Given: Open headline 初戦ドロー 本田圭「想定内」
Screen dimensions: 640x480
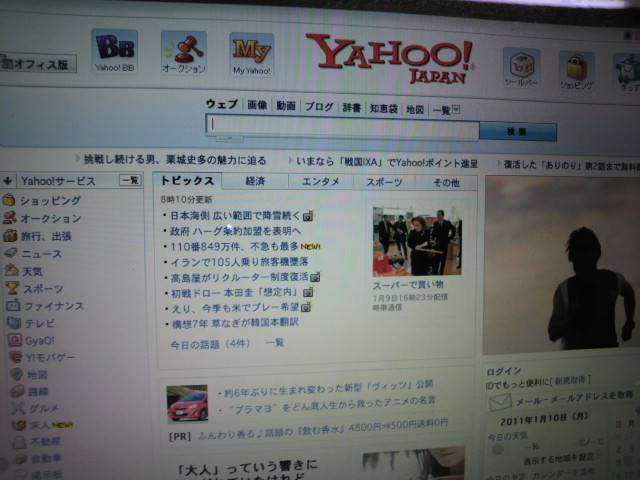Looking at the screenshot, I should [236, 292].
